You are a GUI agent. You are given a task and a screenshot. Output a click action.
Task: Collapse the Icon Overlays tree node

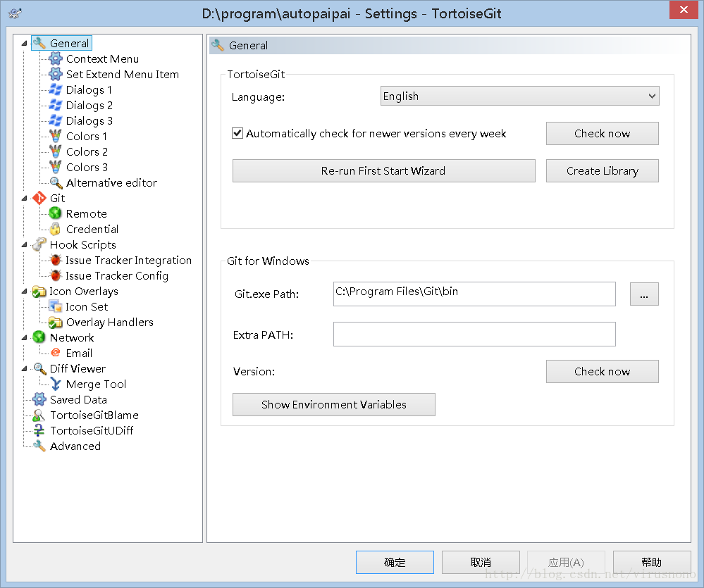click(x=24, y=291)
